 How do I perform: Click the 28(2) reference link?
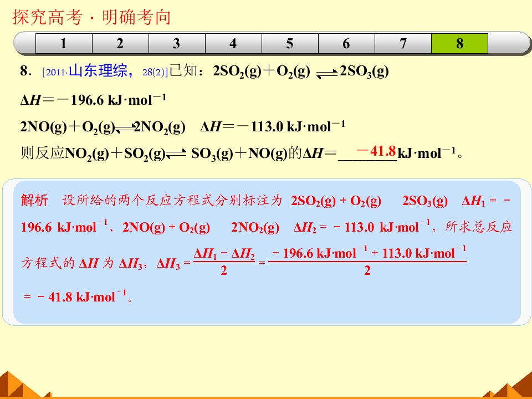coord(155,72)
